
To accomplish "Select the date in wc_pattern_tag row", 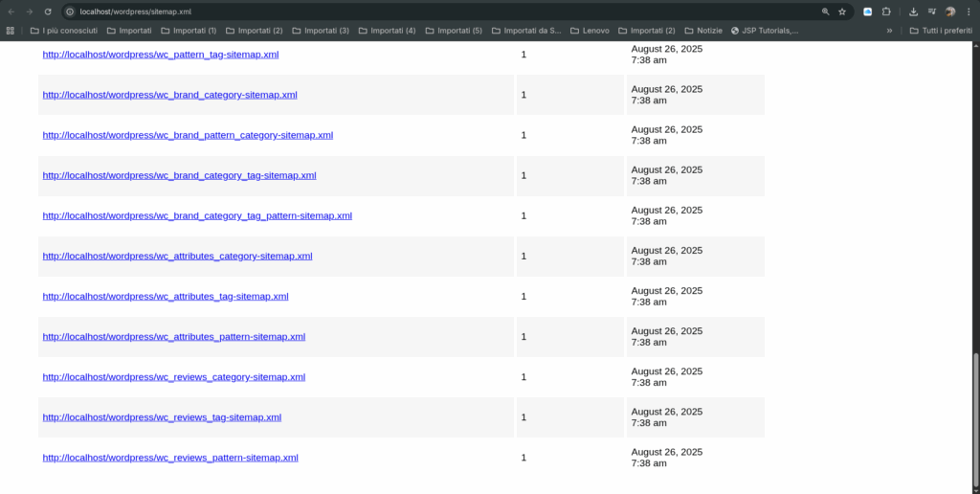I will [x=667, y=55].
